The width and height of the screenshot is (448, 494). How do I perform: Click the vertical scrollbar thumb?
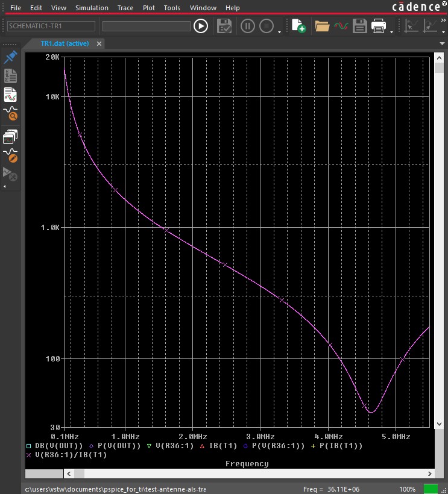(439, 67)
